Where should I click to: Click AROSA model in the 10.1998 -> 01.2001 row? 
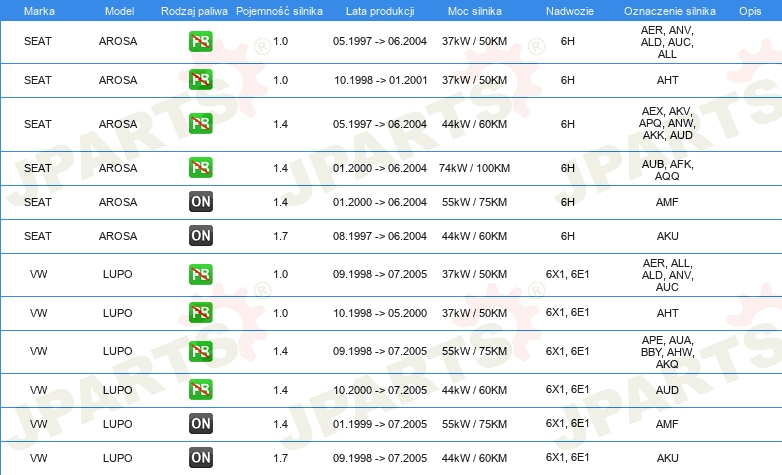[118, 80]
